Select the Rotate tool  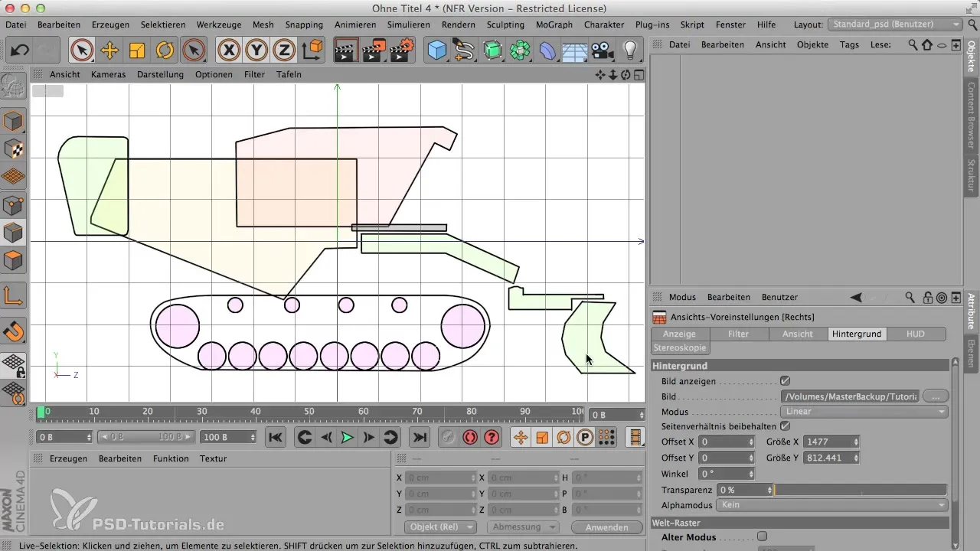pyautogui.click(x=165, y=51)
